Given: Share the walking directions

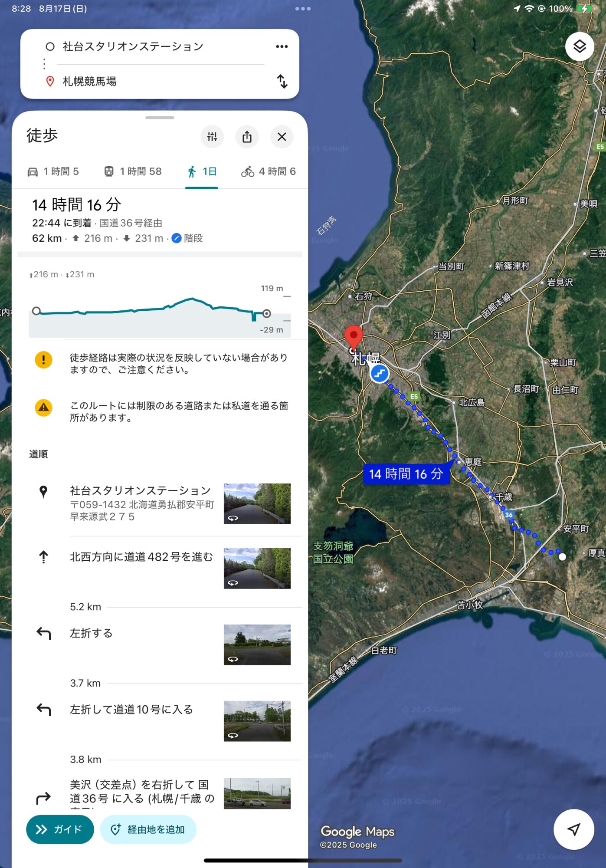Looking at the screenshot, I should click(x=247, y=137).
